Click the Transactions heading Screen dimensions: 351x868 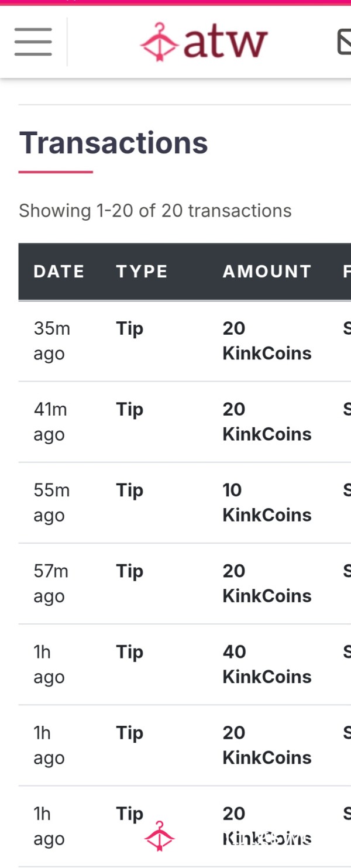point(113,142)
